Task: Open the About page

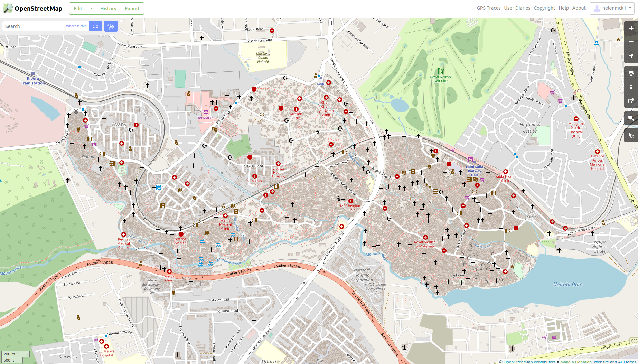Action: tap(579, 8)
